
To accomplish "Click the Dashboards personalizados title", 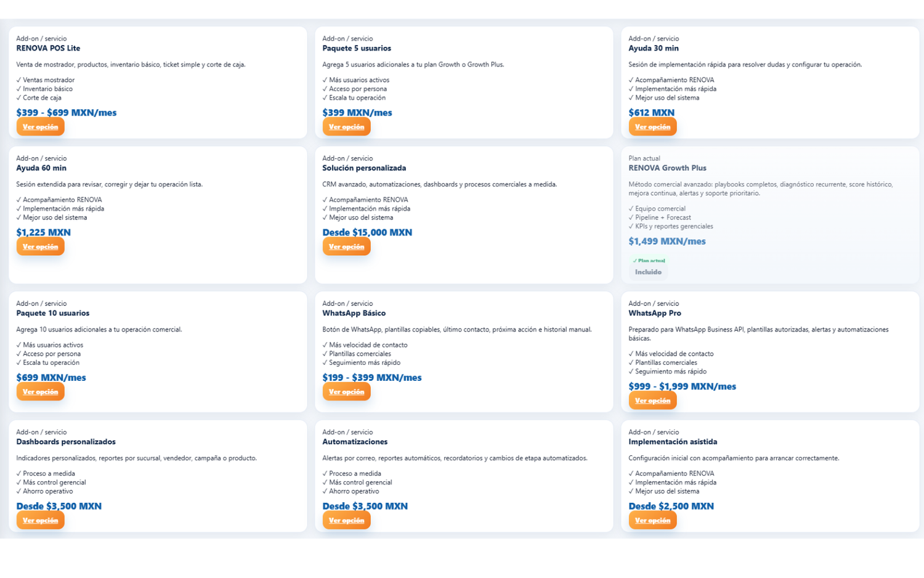I will 66,442.
